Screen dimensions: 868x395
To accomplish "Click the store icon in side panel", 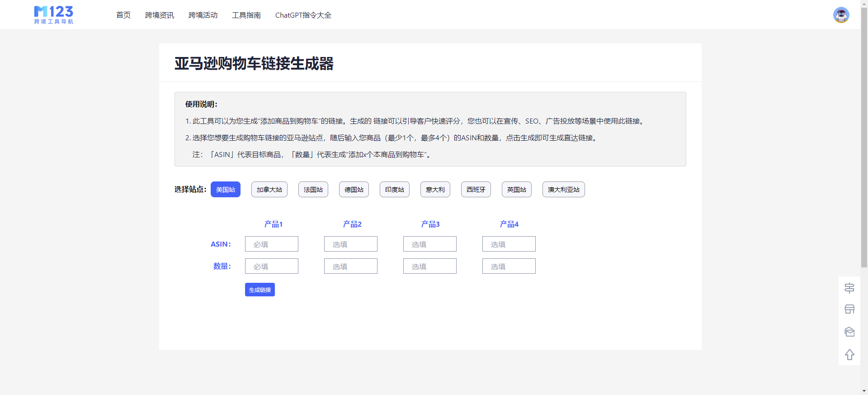I will pos(849,309).
